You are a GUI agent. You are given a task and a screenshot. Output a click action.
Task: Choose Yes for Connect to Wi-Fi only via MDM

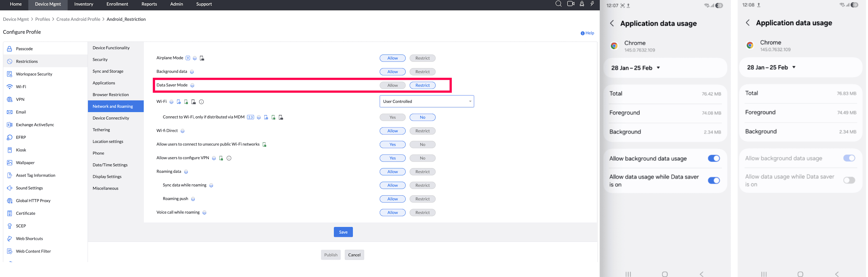[x=392, y=117]
